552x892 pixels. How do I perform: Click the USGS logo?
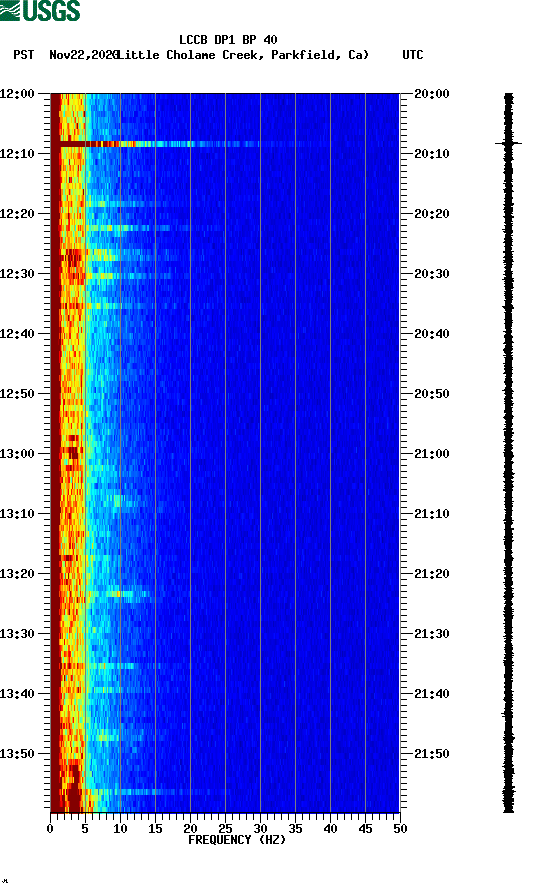(40, 10)
